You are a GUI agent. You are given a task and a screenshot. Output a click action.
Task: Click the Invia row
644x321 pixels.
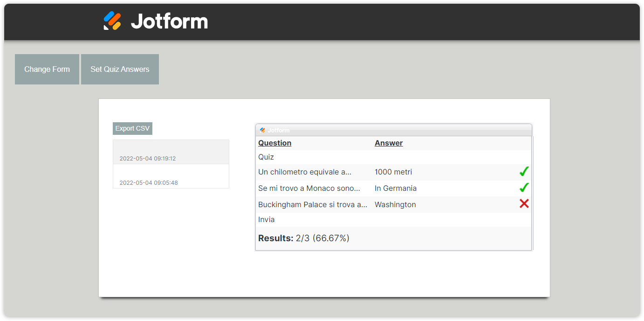click(x=267, y=219)
